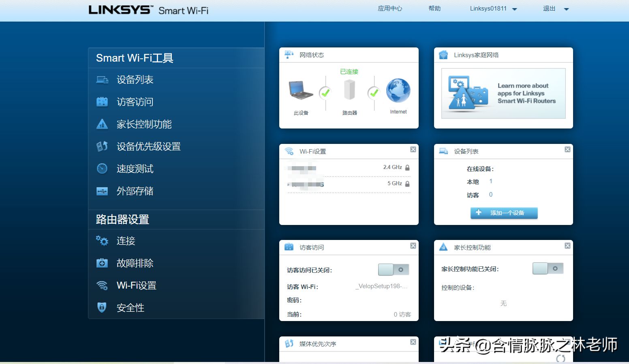Screen dimensions: 629x364
Task: Open 外部存储 text in sidebar
Action: click(135, 191)
